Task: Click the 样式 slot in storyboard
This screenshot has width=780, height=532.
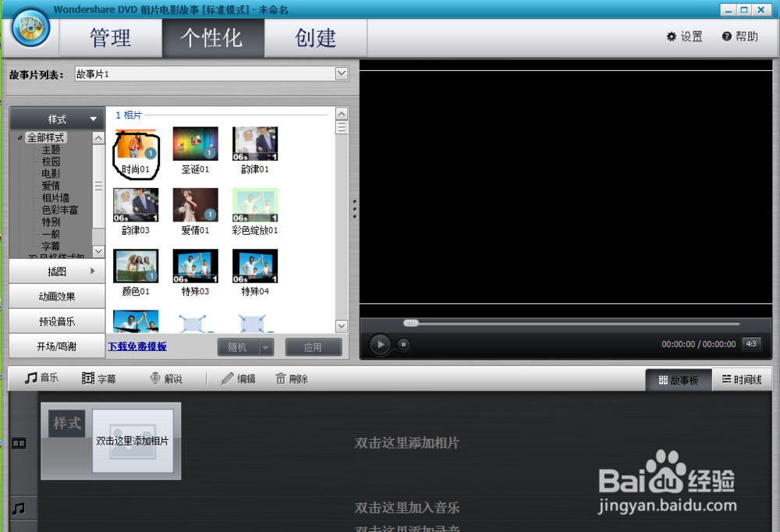Action: pos(67,424)
